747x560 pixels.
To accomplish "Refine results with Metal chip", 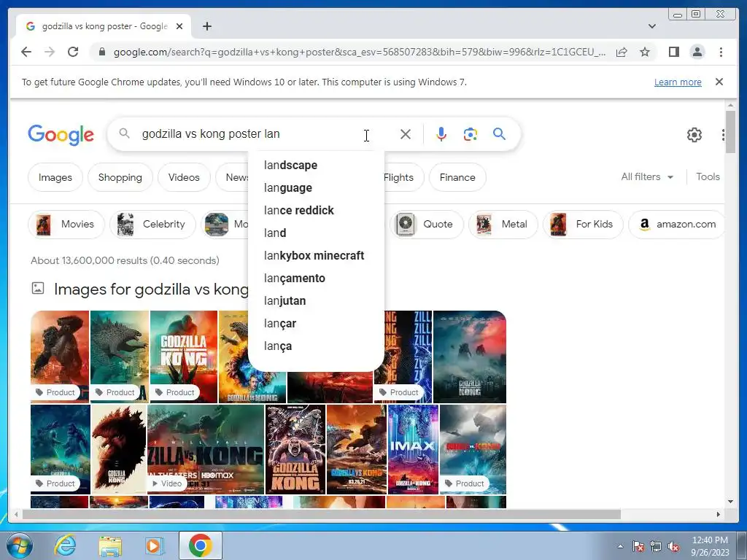I will point(503,225).
